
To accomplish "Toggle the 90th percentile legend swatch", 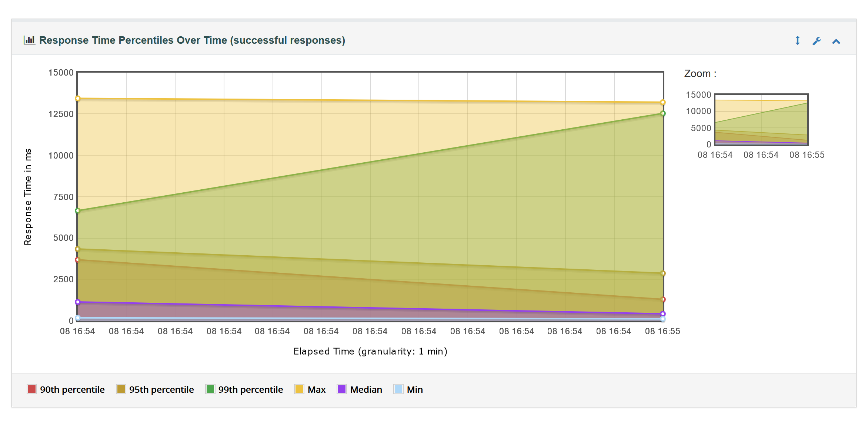I will [32, 389].
